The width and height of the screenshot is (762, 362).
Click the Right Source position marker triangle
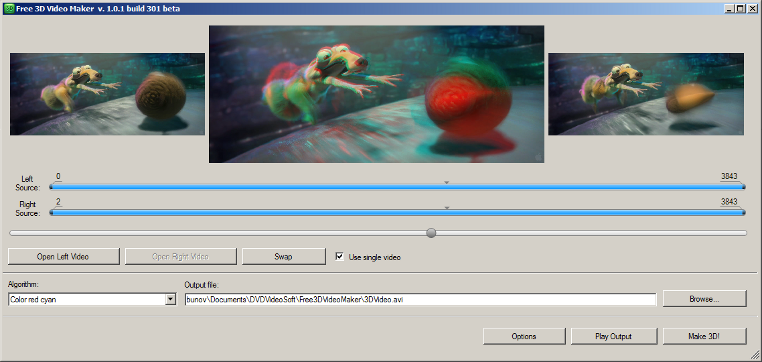click(x=447, y=207)
